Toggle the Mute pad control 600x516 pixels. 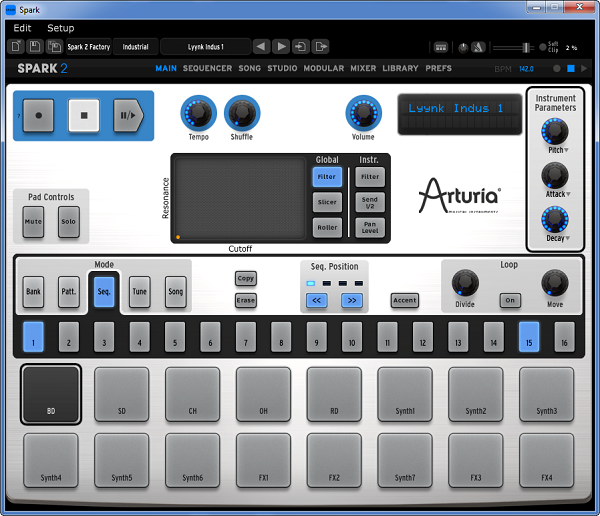33,222
